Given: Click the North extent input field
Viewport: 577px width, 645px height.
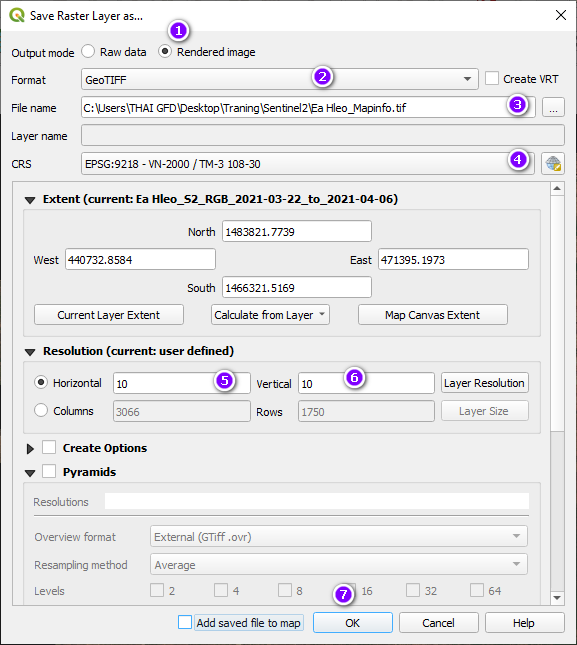Looking at the screenshot, I should pos(297,231).
